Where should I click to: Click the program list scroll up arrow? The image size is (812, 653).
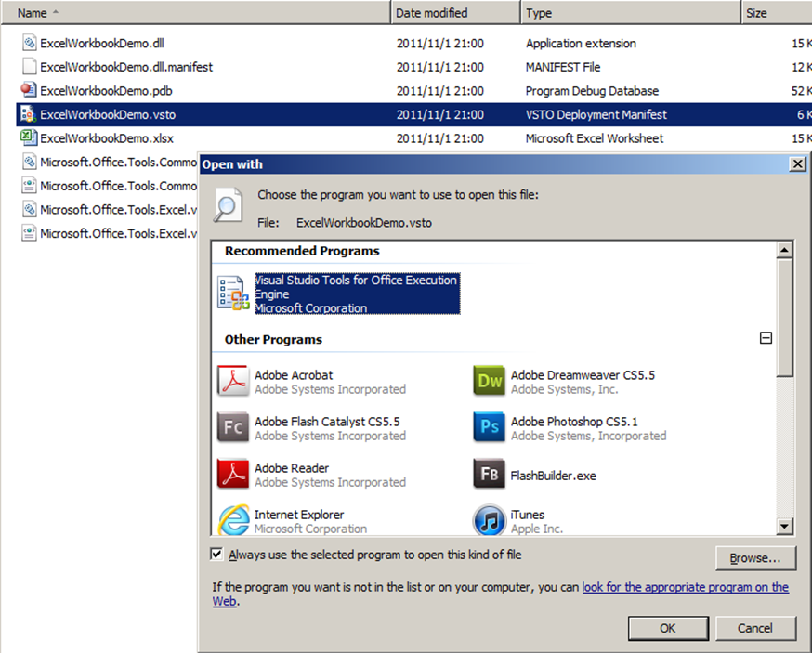784,251
